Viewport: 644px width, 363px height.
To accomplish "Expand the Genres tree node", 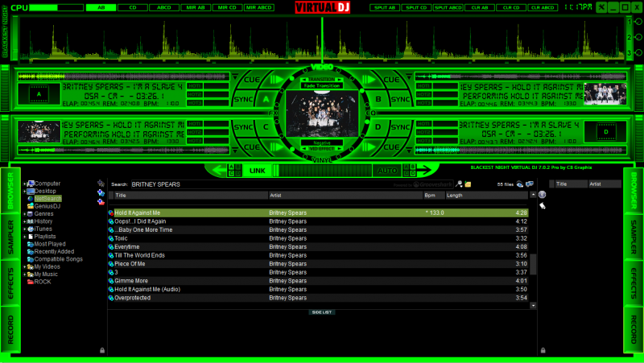I will point(25,214).
